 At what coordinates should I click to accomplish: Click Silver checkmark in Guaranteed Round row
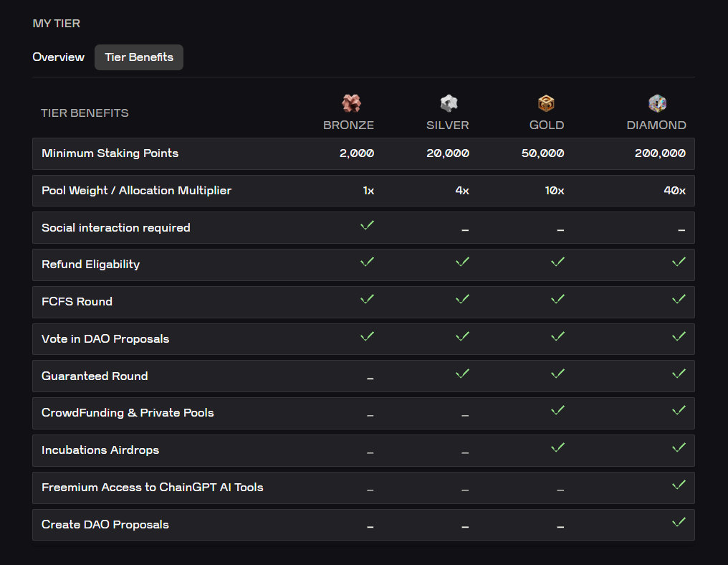[462, 374]
